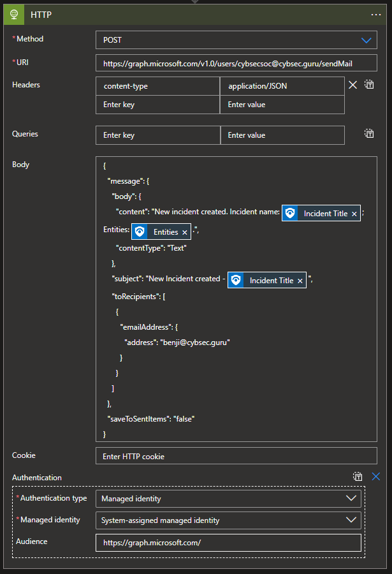Click the "emailAddress": { line in Body
392x574 pixels.
[149, 327]
